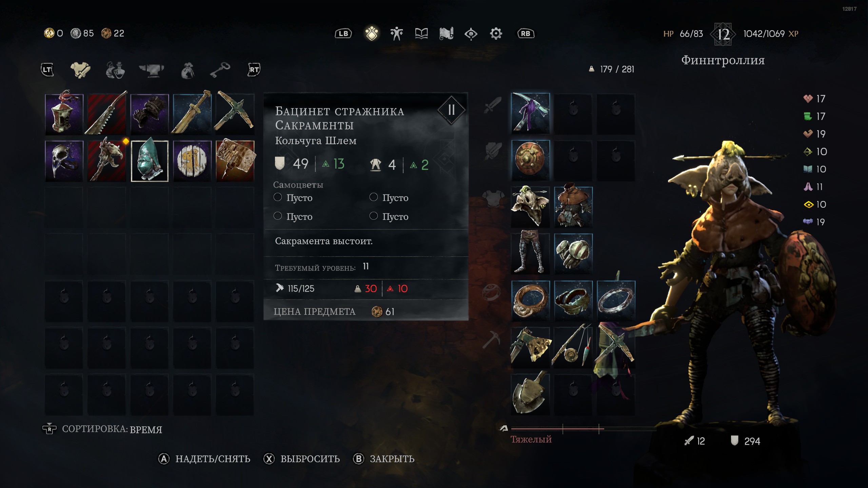Select the first empty gem slot
868x488 pixels.
[293, 197]
